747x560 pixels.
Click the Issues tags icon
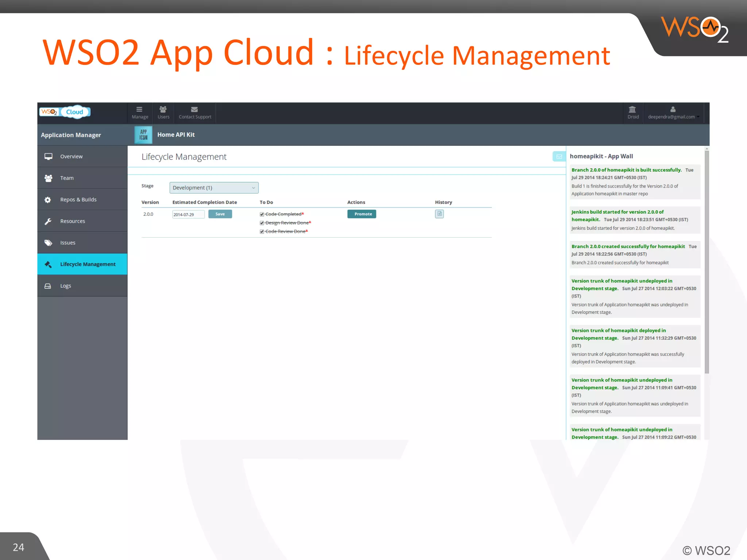48,243
